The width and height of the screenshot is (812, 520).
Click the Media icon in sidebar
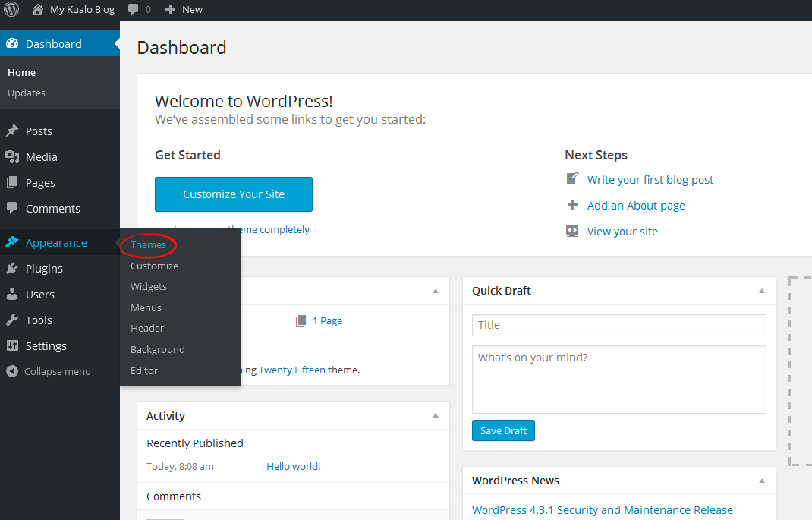12,156
